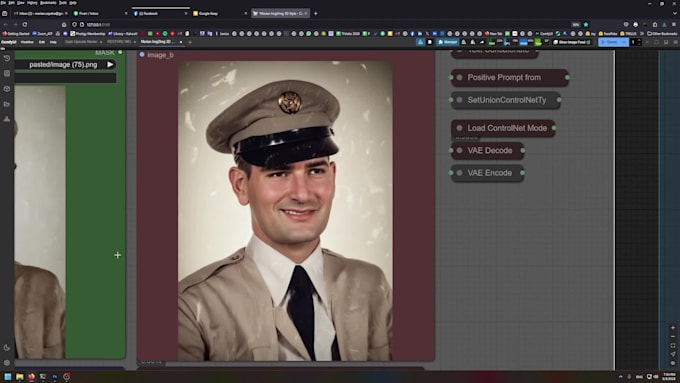Go to browser home page
680x383 pixels.
(64, 25)
